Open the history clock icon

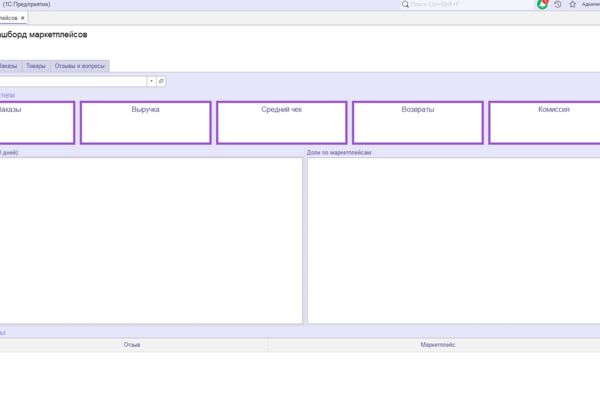pyautogui.click(x=558, y=4)
